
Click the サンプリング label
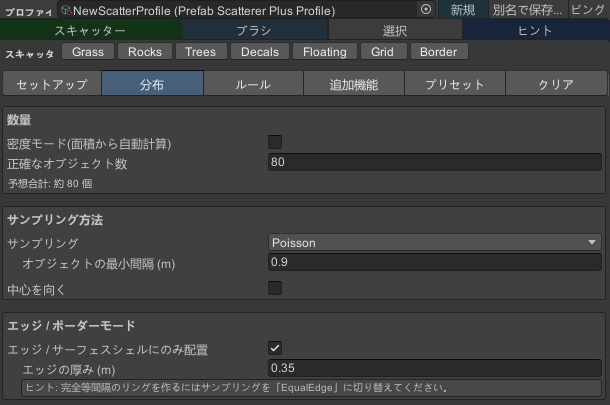click(x=43, y=244)
